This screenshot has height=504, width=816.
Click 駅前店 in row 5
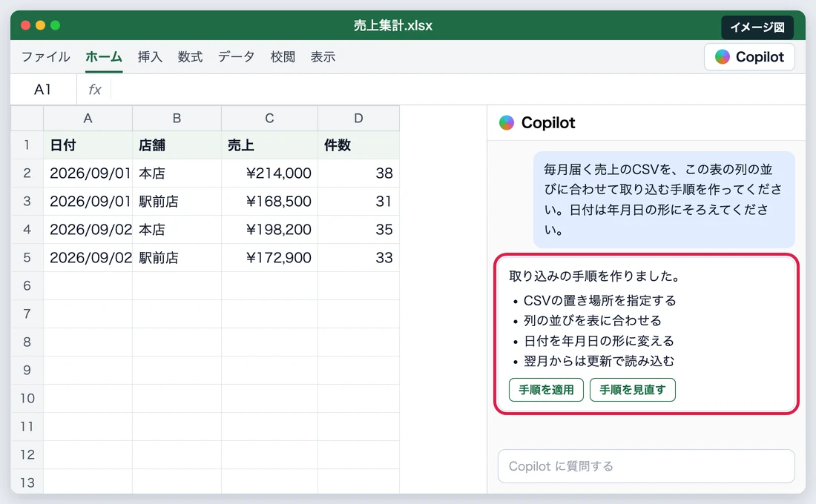[x=177, y=257]
